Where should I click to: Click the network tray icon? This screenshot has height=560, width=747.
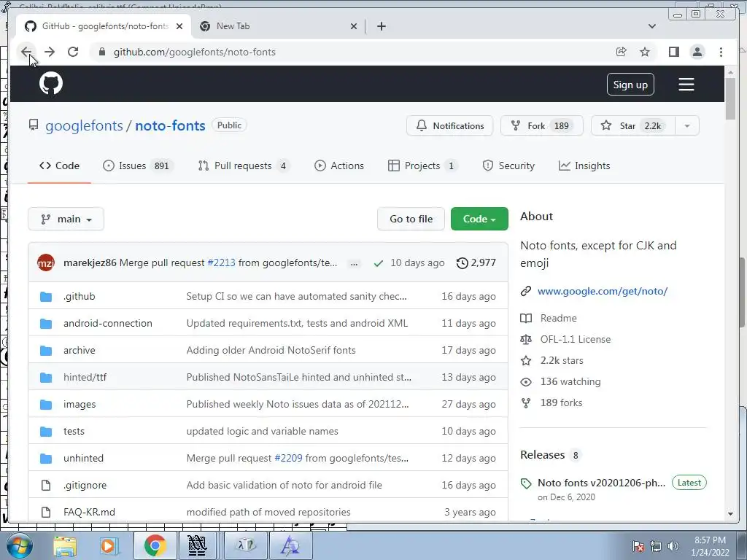656,545
